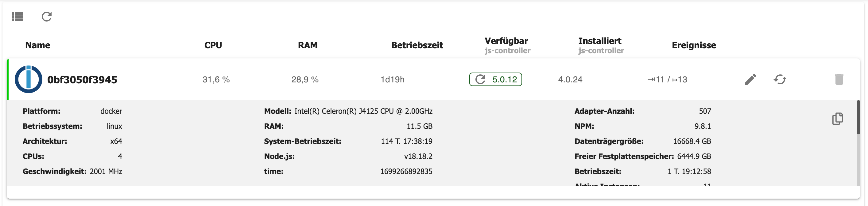The image size is (868, 206).
Task: Upgrade js-controller to version 5.0.12
Action: click(496, 80)
